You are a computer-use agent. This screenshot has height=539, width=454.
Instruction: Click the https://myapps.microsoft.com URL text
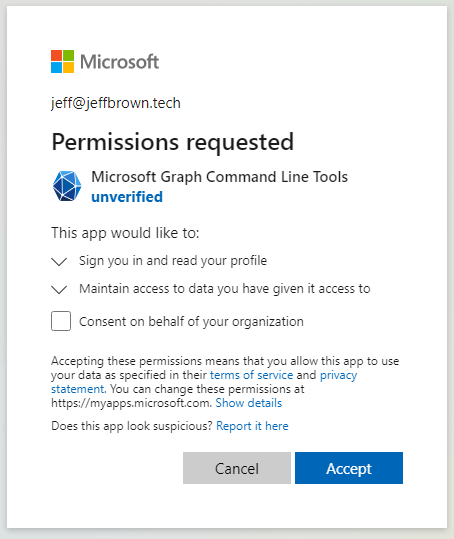pos(131,403)
